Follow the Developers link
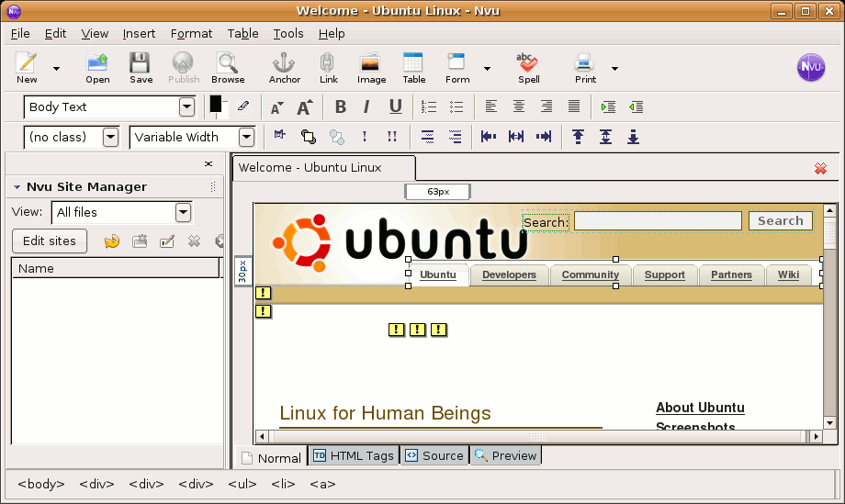The width and height of the screenshot is (845, 504). click(509, 274)
